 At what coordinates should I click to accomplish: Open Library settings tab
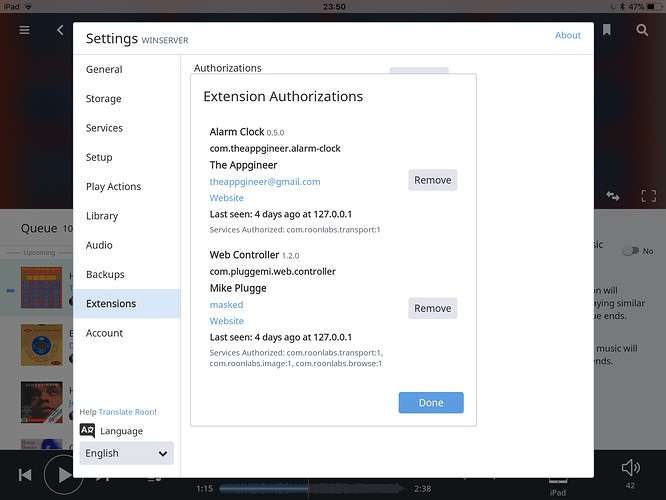pyautogui.click(x=127, y=216)
